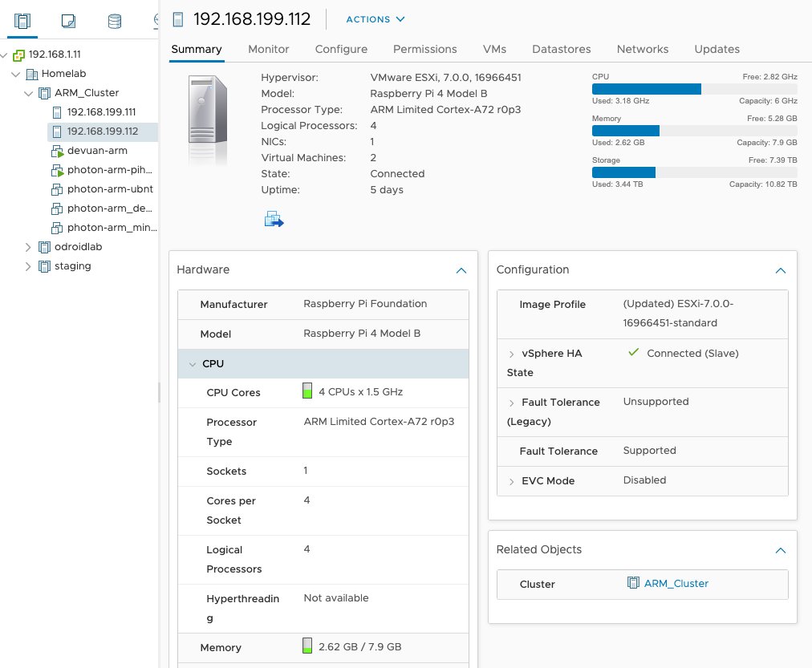Select devuan-arm VM in tree
The width and height of the screenshot is (812, 668).
click(x=97, y=151)
